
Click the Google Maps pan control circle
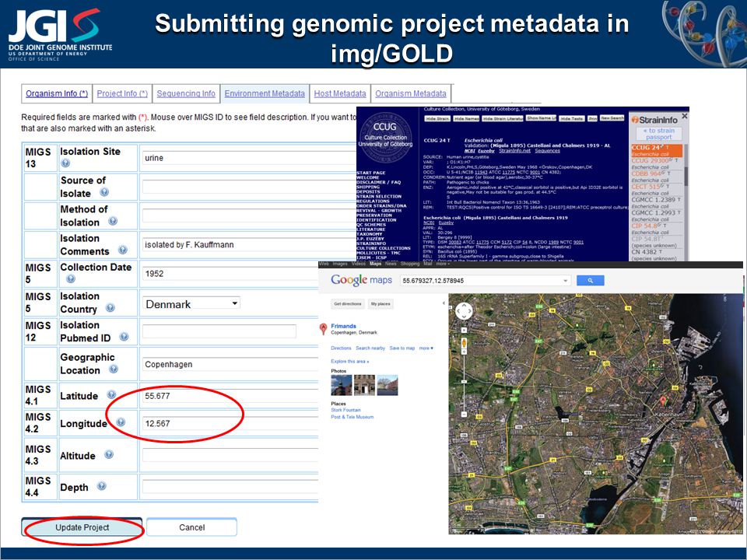click(x=464, y=311)
